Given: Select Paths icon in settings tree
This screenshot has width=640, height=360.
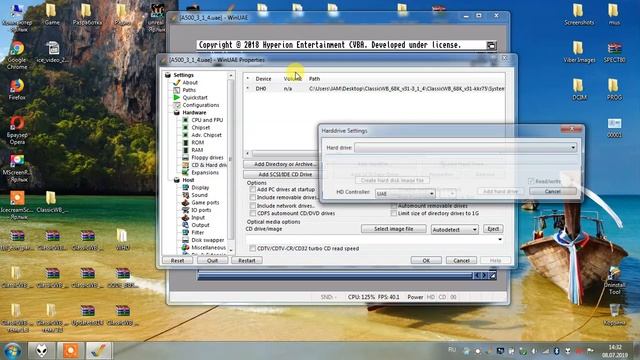Looking at the screenshot, I should [177, 90].
